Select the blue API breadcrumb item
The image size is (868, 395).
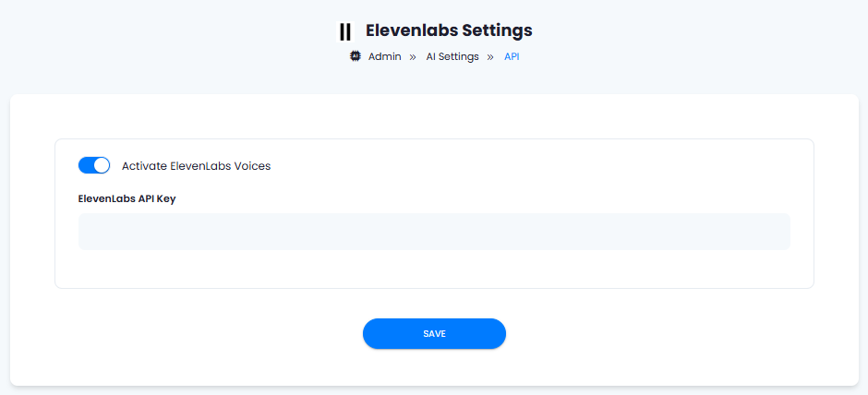(512, 56)
